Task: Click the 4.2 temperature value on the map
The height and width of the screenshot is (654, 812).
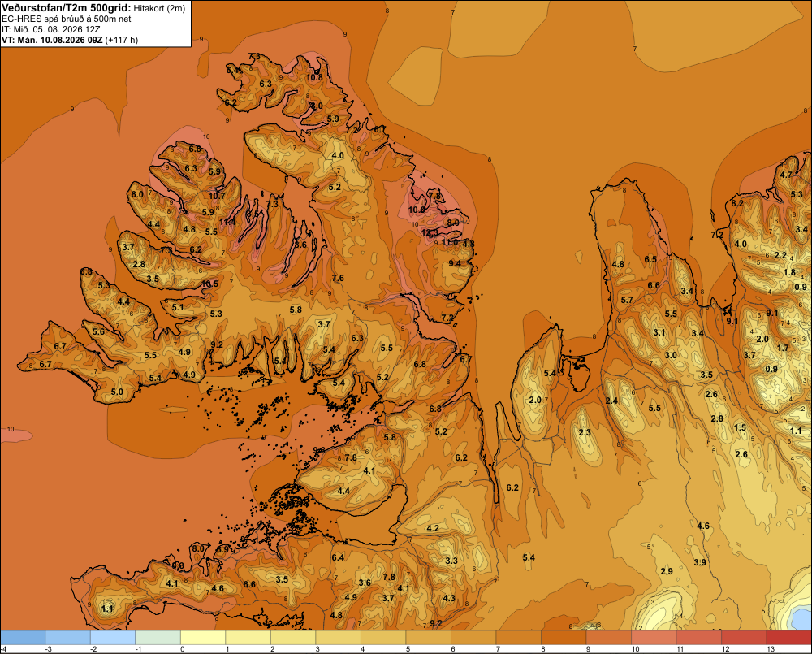Action: 433,528
